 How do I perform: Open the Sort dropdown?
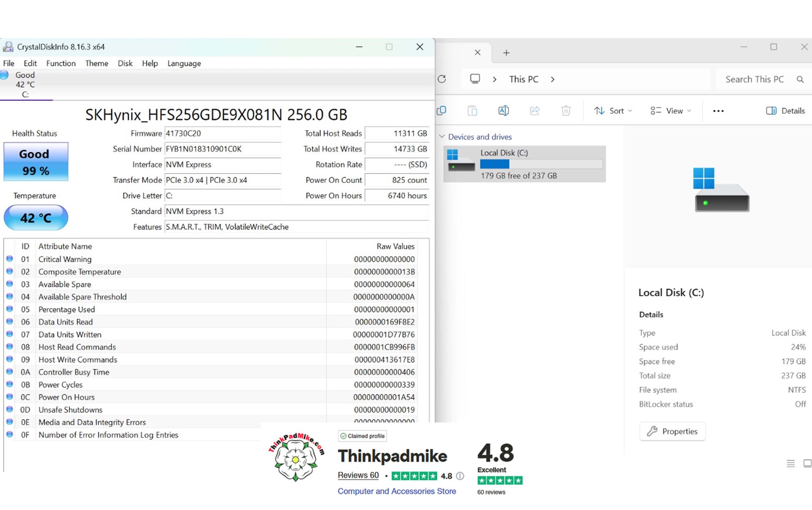tap(613, 111)
